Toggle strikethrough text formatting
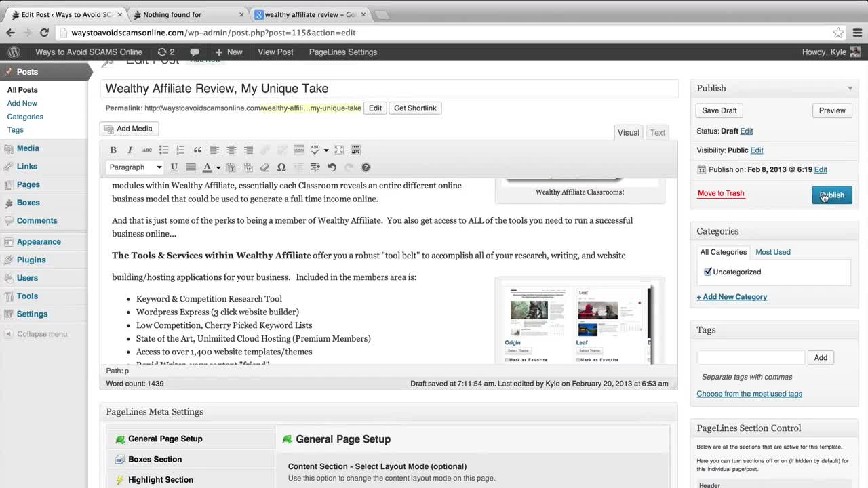 pyautogui.click(x=147, y=150)
